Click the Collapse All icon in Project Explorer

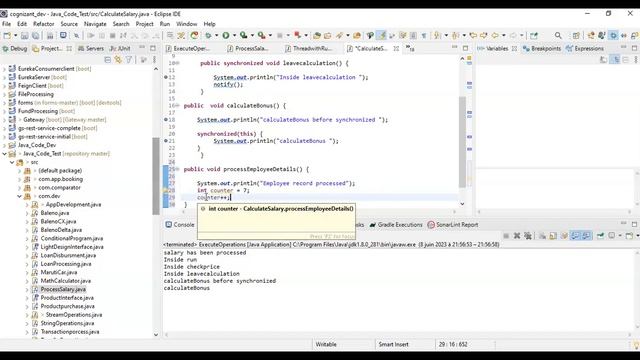(108, 60)
